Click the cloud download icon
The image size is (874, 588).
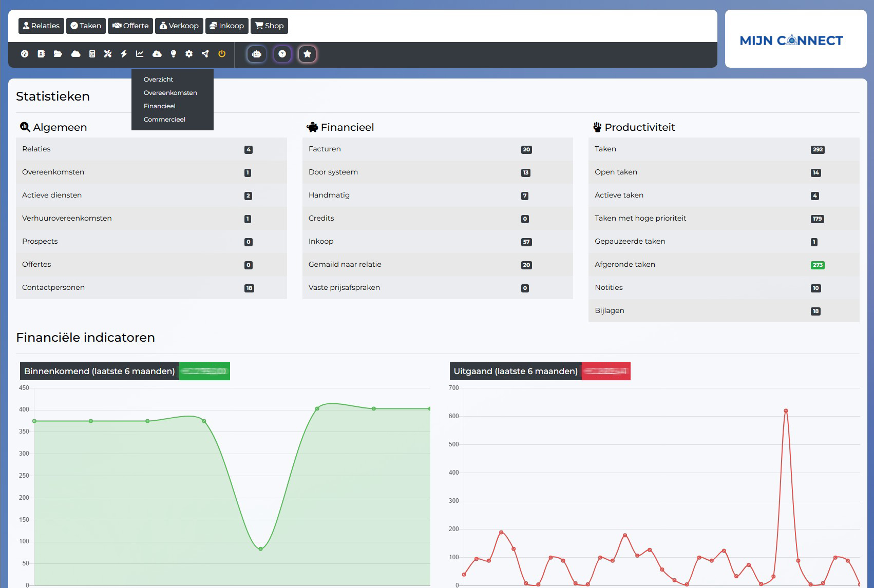(x=157, y=54)
